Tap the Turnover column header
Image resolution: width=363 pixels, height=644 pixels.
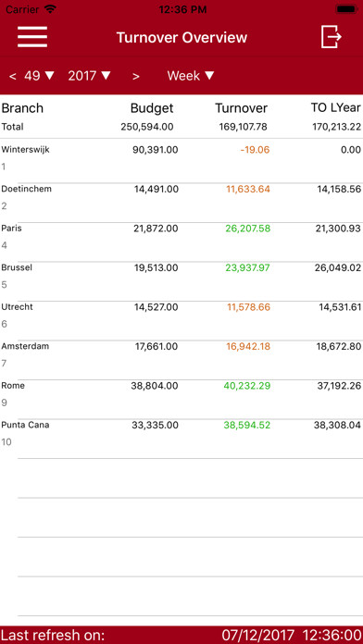[242, 108]
